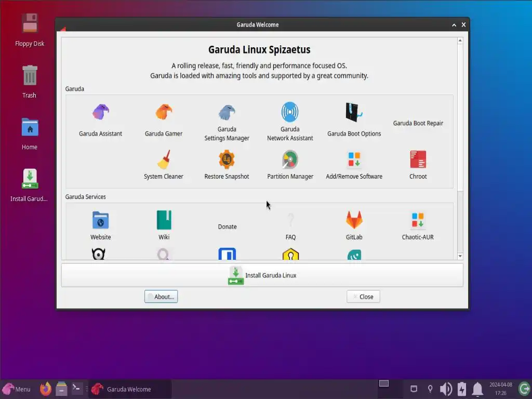Click the power battery tray icon
The width and height of the screenshot is (532, 399).
(x=462, y=389)
